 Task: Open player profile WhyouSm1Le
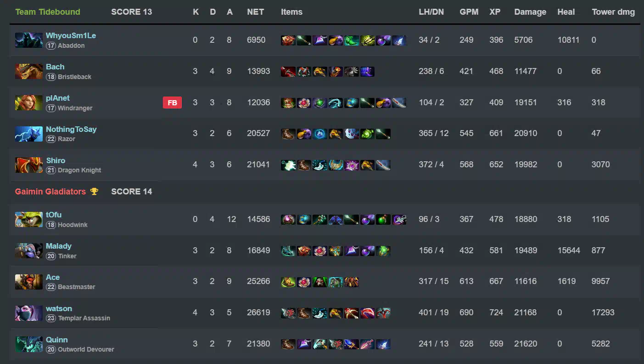(x=71, y=35)
